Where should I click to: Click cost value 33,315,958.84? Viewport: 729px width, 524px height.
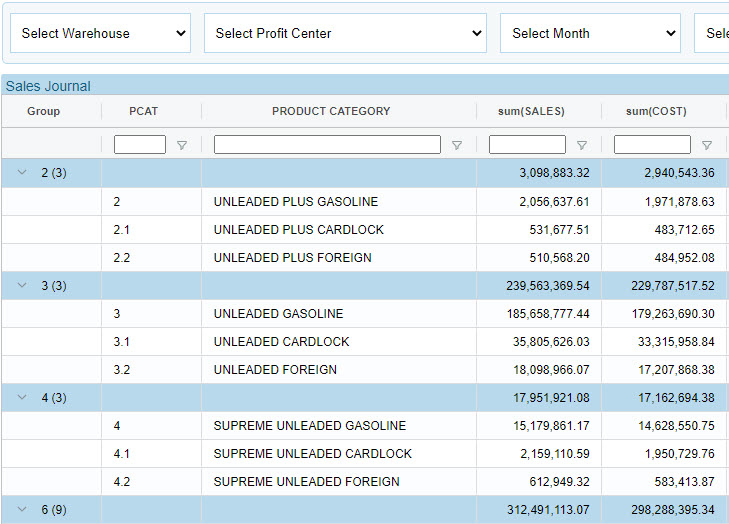click(x=676, y=342)
